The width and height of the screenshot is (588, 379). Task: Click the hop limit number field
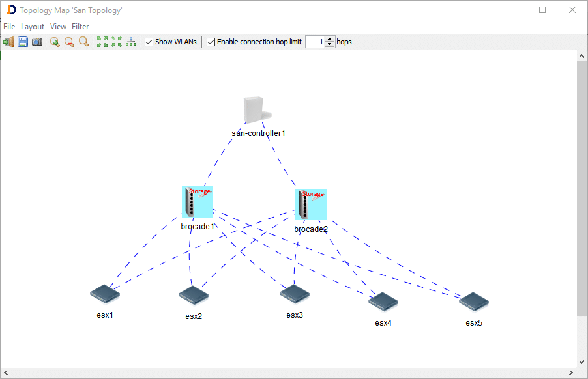pos(315,42)
